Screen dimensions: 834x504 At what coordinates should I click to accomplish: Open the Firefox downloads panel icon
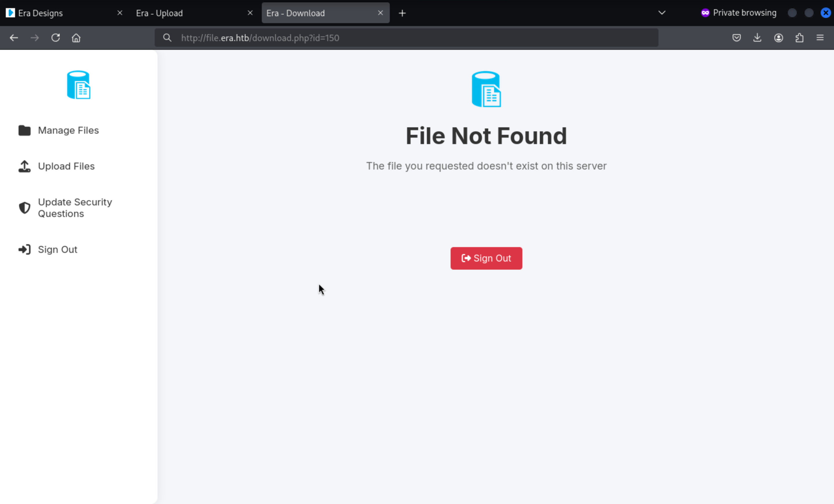point(757,38)
